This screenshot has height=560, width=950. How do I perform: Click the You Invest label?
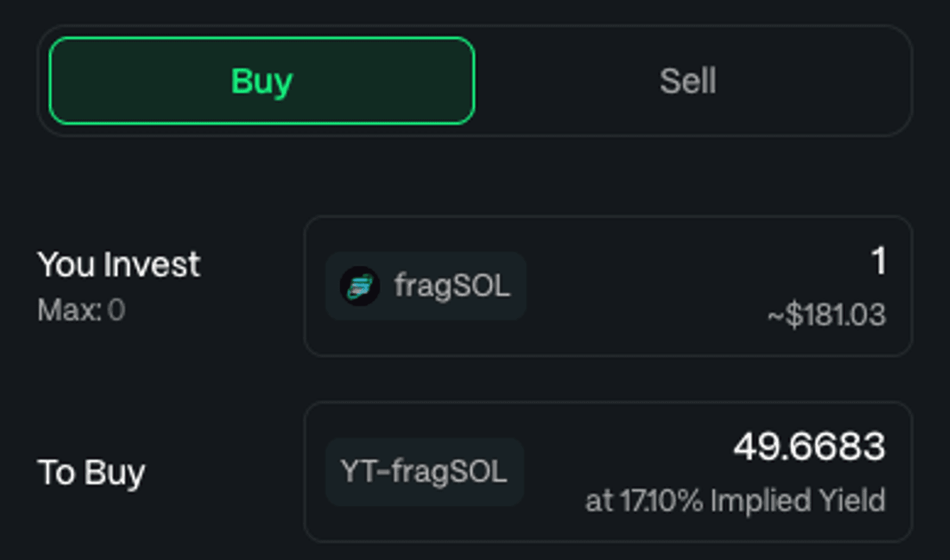coord(119,265)
